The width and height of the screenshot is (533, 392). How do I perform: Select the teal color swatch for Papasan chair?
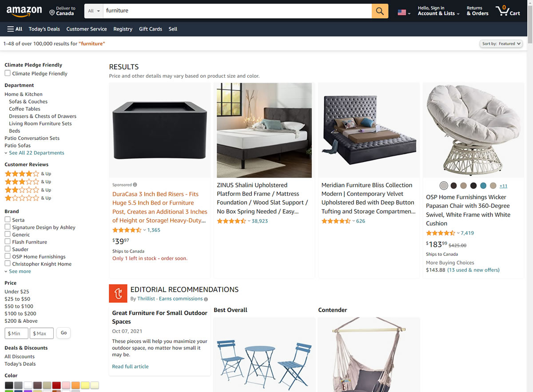(x=483, y=186)
